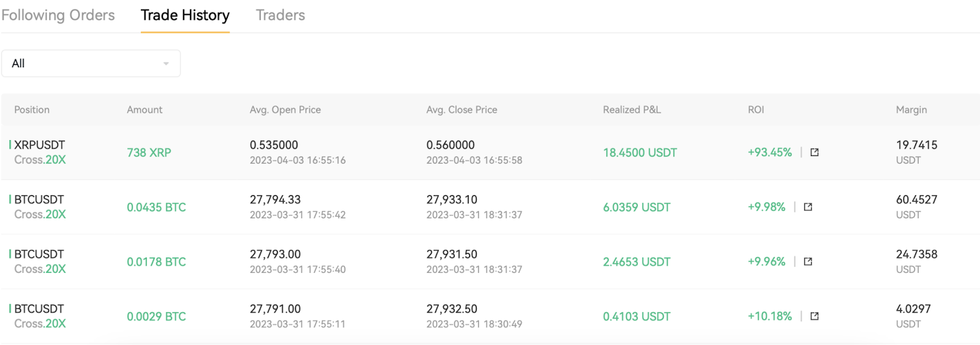Click the Realized P&L column header
980x345 pixels.
pyautogui.click(x=631, y=110)
